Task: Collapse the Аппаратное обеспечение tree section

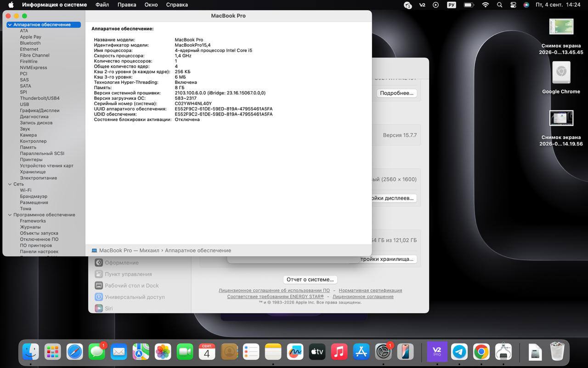Action: 10,24
